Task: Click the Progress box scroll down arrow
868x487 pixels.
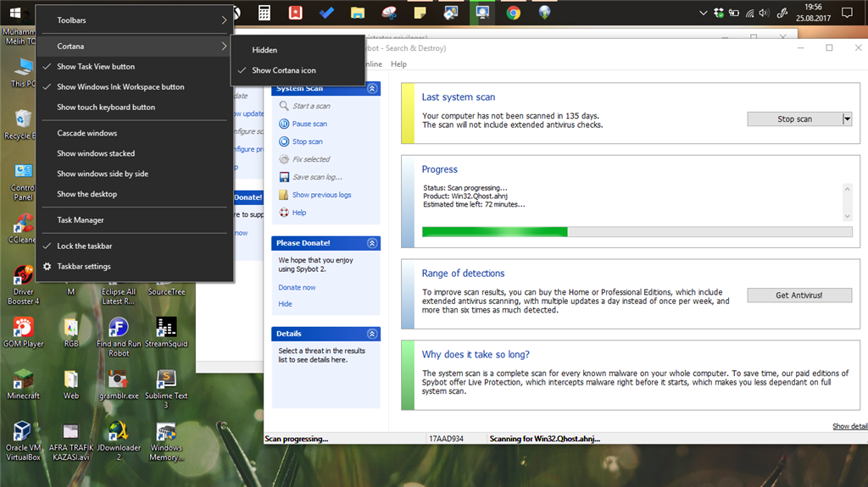Action: 847,216
